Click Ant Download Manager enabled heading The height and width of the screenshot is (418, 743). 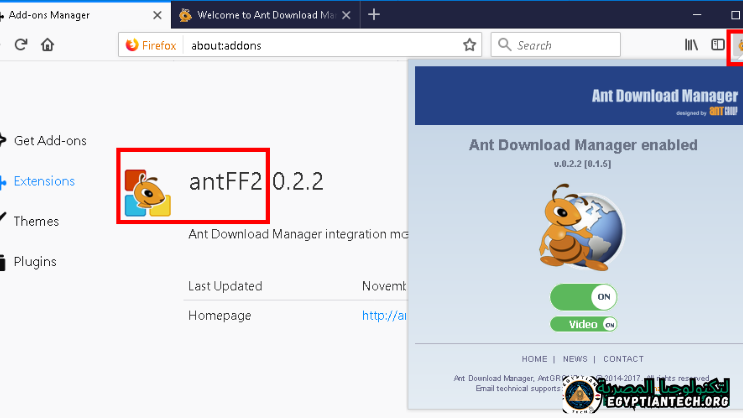coord(583,145)
